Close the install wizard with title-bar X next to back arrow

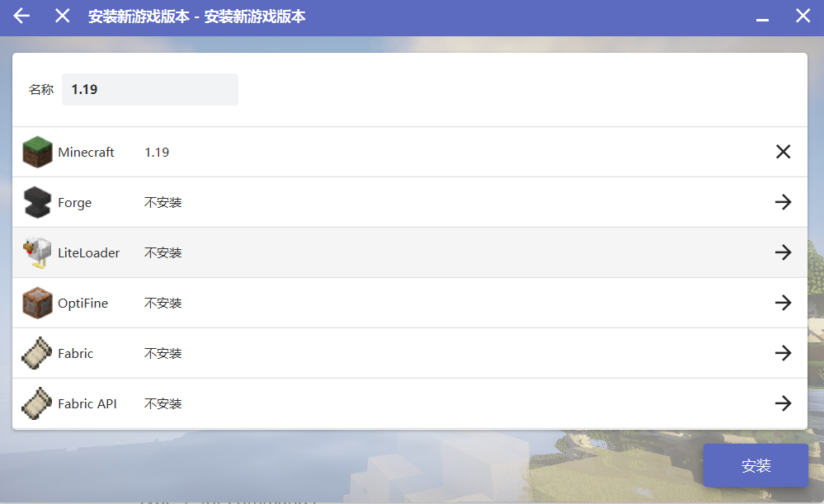(x=63, y=16)
